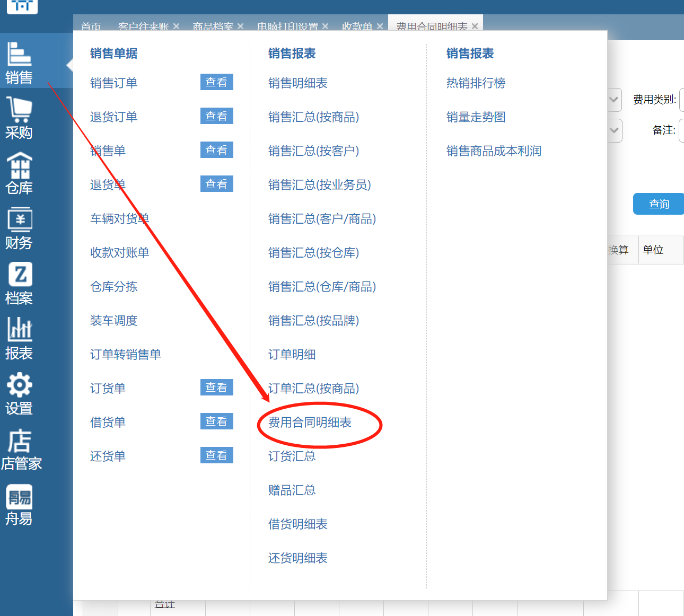
Task: Open the 采购 shopping cart module
Action: pos(19,118)
